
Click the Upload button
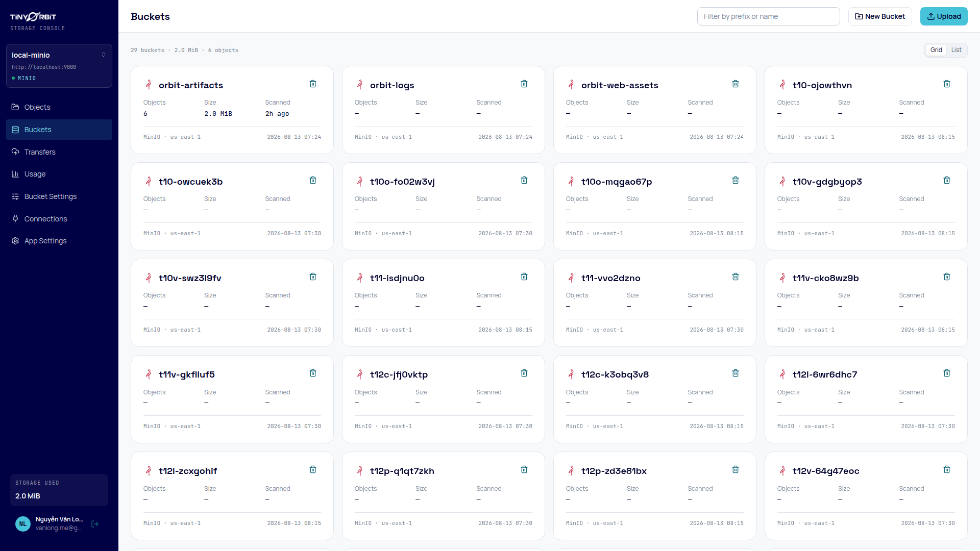(x=944, y=16)
